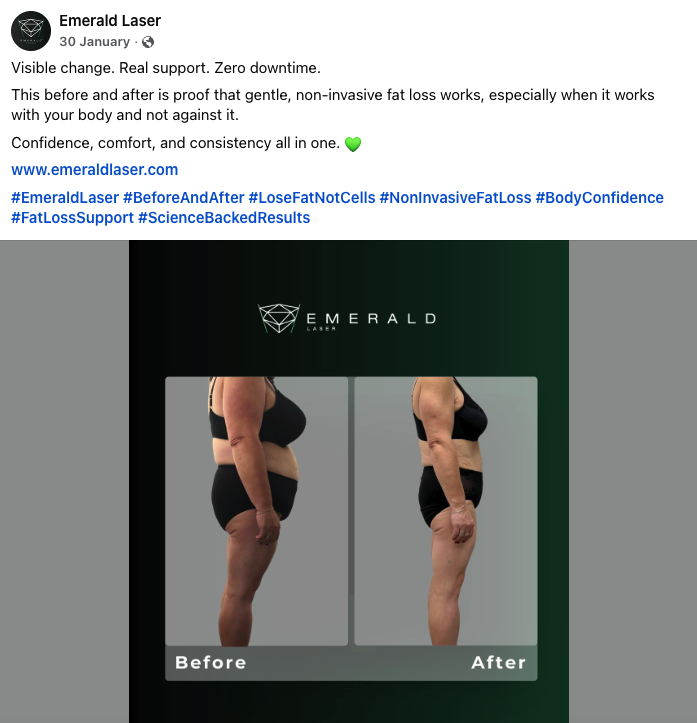
Task: Click the Emerald diamond logo in image
Action: [x=278, y=318]
